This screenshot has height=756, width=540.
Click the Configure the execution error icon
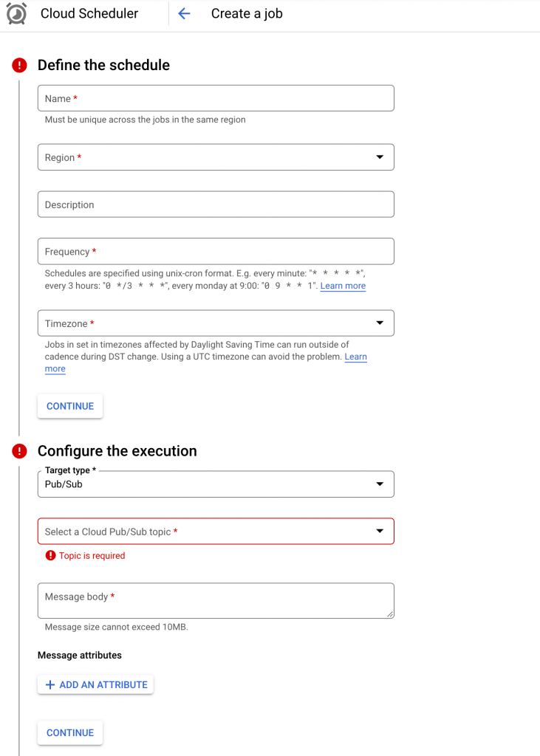(19, 451)
